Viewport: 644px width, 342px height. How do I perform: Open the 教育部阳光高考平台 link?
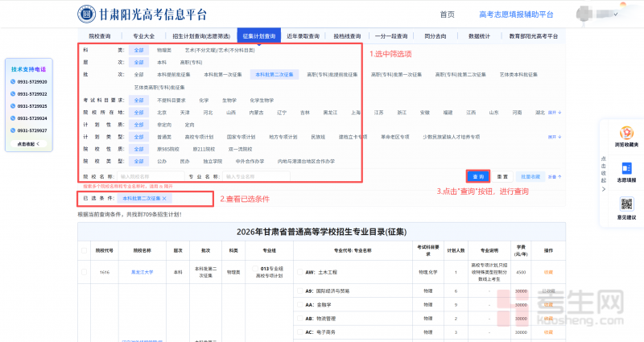[x=534, y=36]
